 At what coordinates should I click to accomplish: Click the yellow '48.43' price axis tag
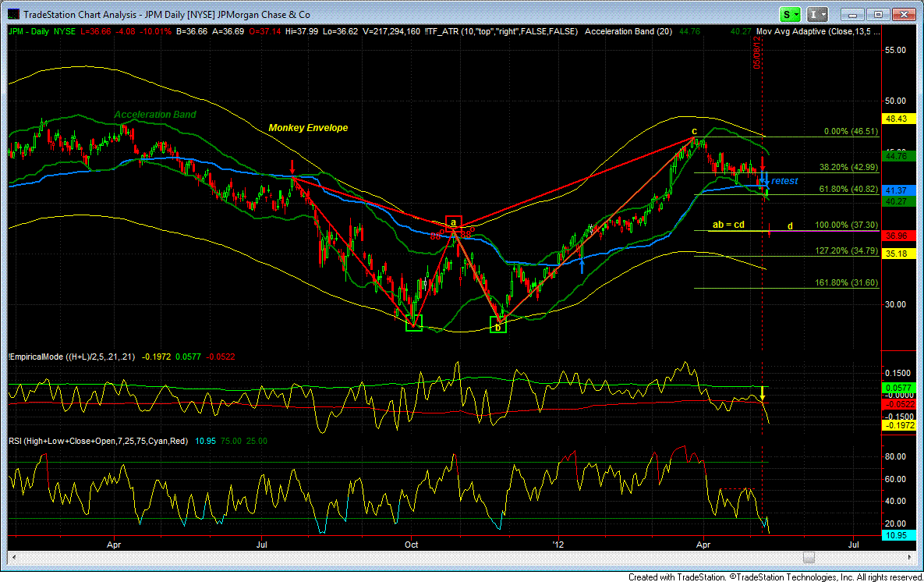pyautogui.click(x=898, y=119)
